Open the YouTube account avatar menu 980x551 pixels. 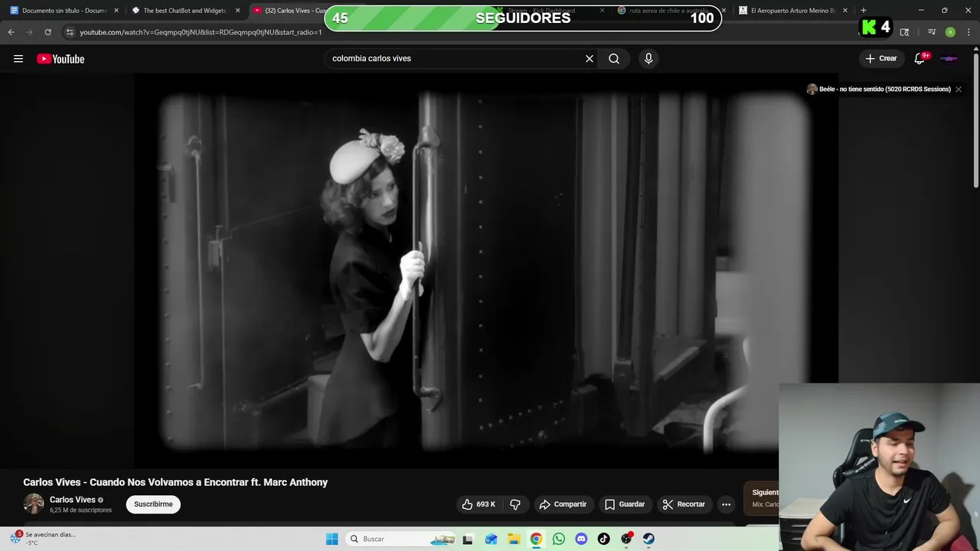[x=949, y=58]
